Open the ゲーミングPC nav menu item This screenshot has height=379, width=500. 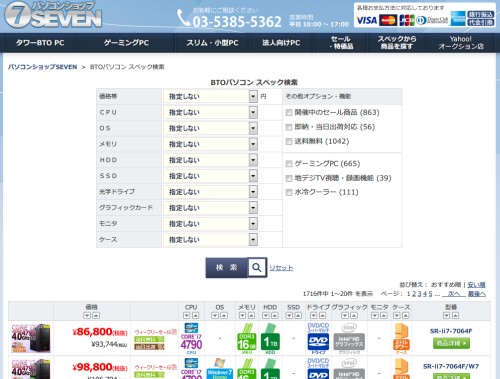[x=126, y=43]
